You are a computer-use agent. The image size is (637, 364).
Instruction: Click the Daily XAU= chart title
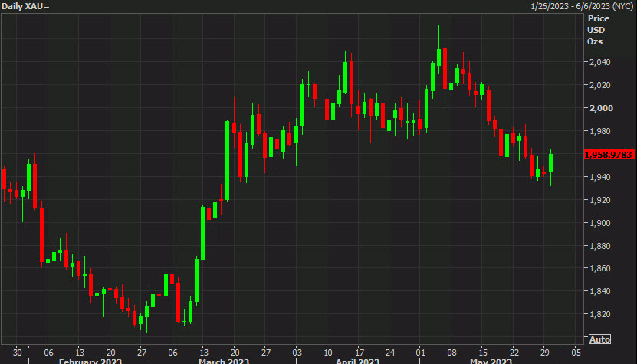pos(25,6)
